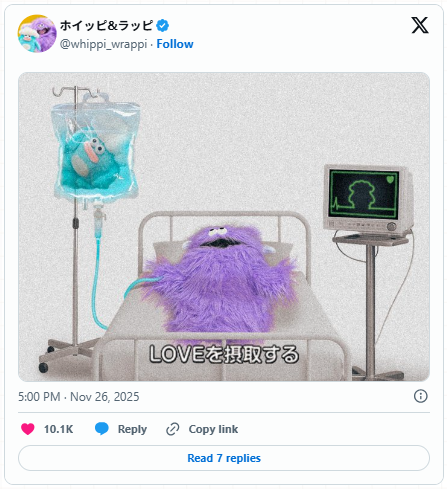
Task: Click the copy link chain icon
Action: 173,429
